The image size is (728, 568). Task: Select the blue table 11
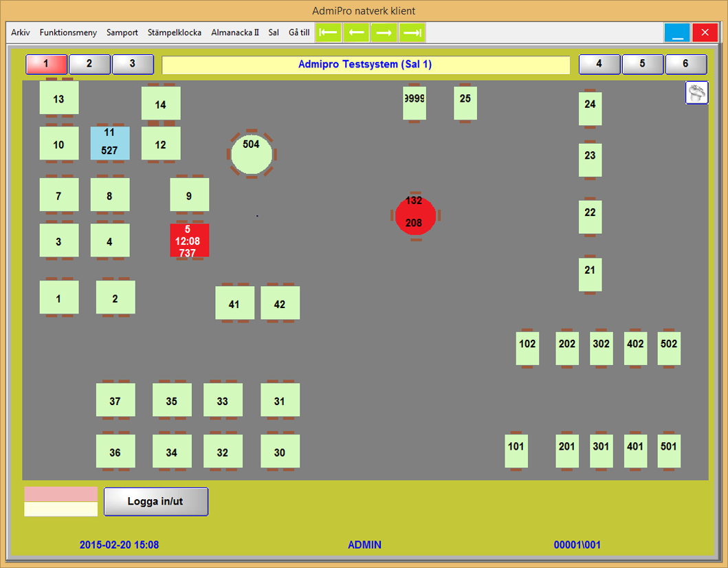[110, 142]
